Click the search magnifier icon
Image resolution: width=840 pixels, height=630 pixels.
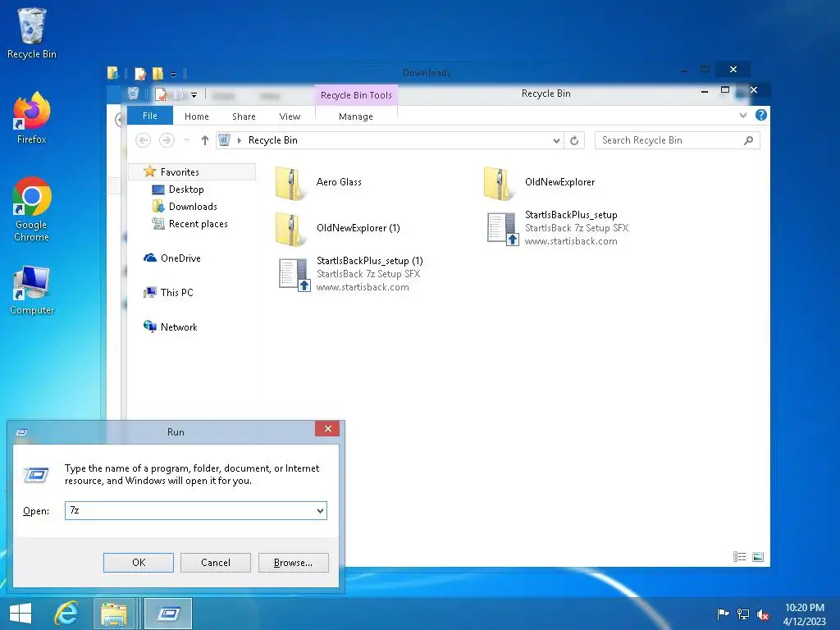(x=748, y=140)
